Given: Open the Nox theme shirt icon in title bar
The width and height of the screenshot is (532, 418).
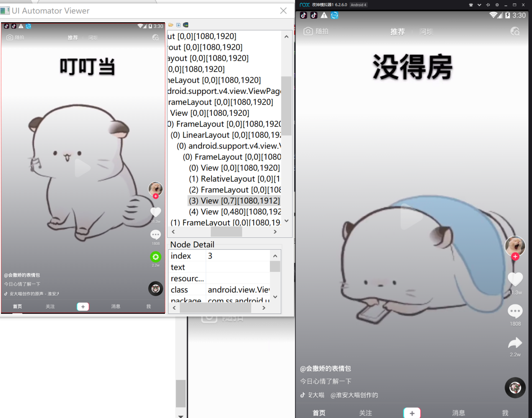Looking at the screenshot, I should tap(471, 5).
